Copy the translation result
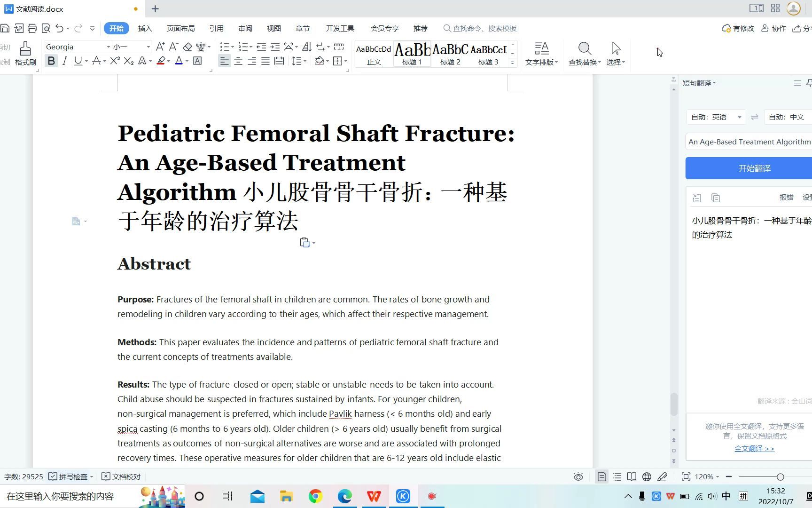The width and height of the screenshot is (812, 508). tap(715, 198)
